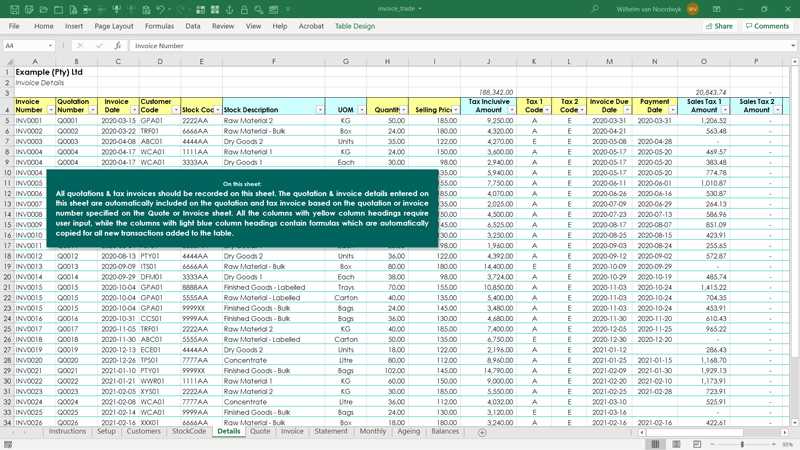
Task: Click the macro record icon in status bar
Action: pyautogui.click(x=8, y=444)
